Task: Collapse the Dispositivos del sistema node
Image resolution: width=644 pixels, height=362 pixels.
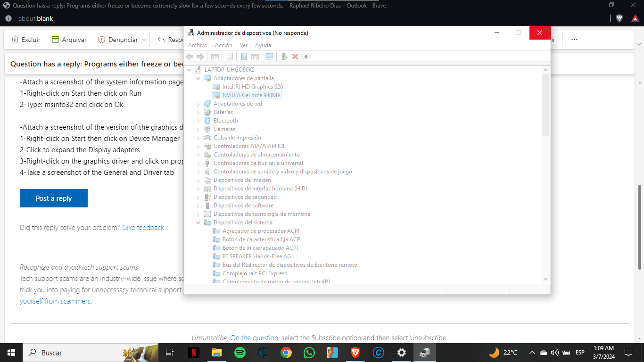Action: coord(198,222)
